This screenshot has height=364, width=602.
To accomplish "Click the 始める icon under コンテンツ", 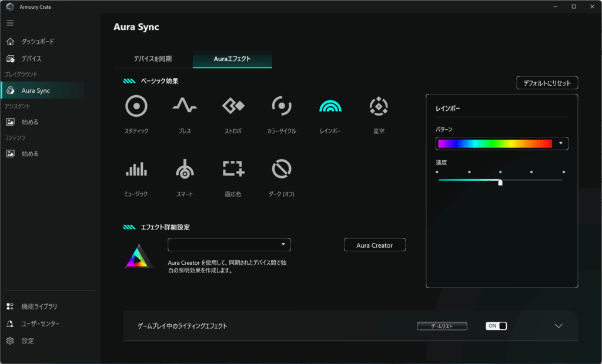I will (11, 154).
